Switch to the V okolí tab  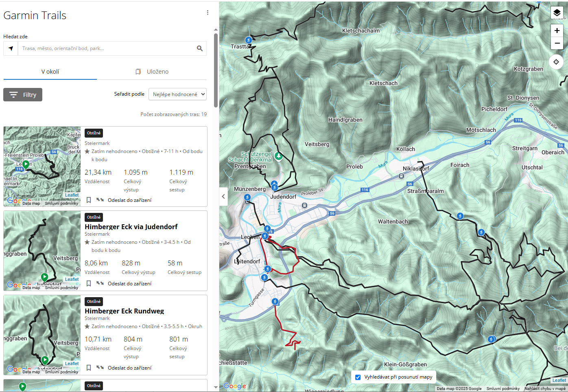click(x=50, y=72)
